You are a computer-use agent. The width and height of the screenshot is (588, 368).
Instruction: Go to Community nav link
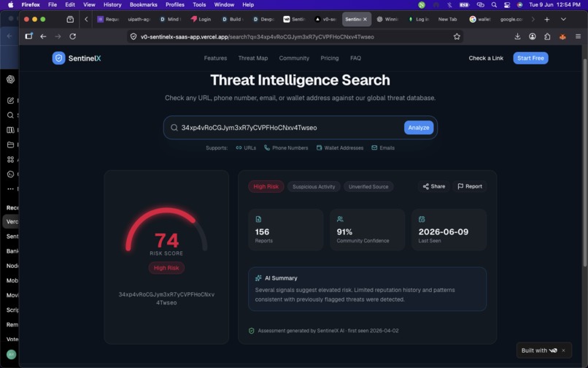294,58
